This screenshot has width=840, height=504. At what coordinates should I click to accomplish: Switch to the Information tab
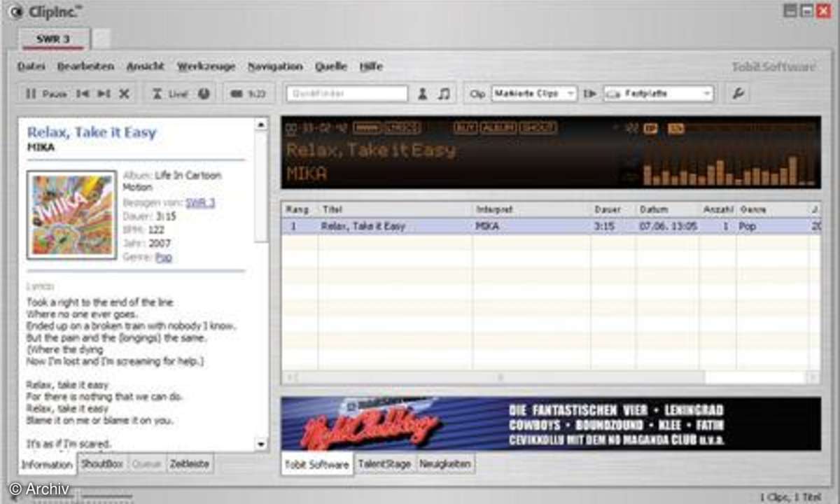point(47,464)
